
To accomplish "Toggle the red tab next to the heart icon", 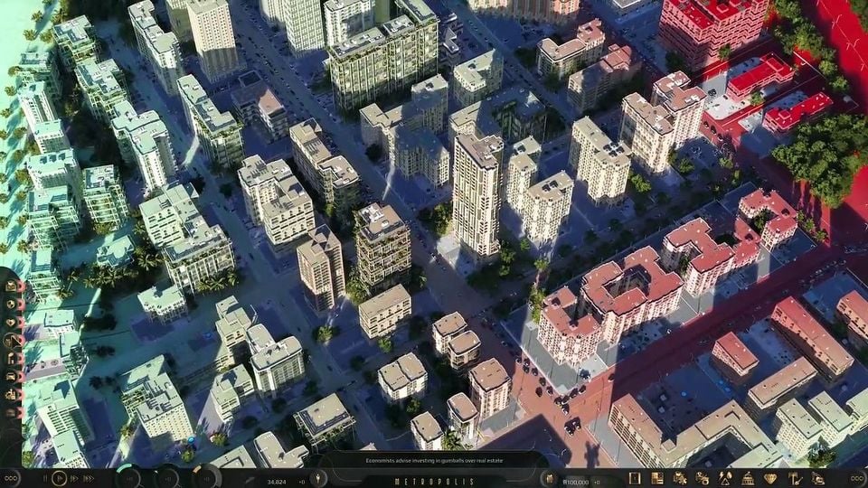I will (x=21, y=322).
